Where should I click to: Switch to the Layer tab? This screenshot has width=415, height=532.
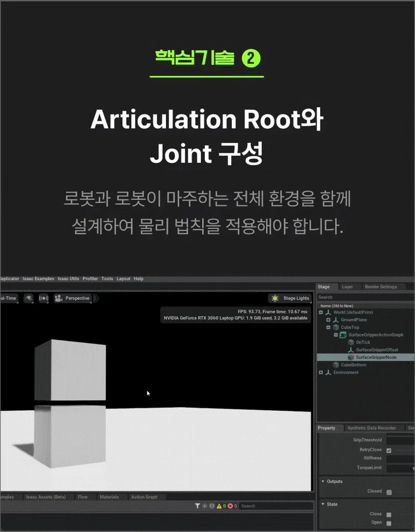point(348,287)
